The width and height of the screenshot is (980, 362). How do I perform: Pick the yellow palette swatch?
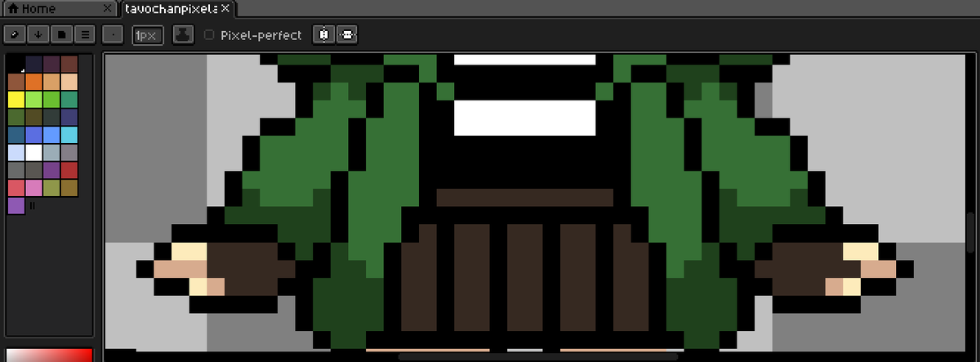[16, 100]
